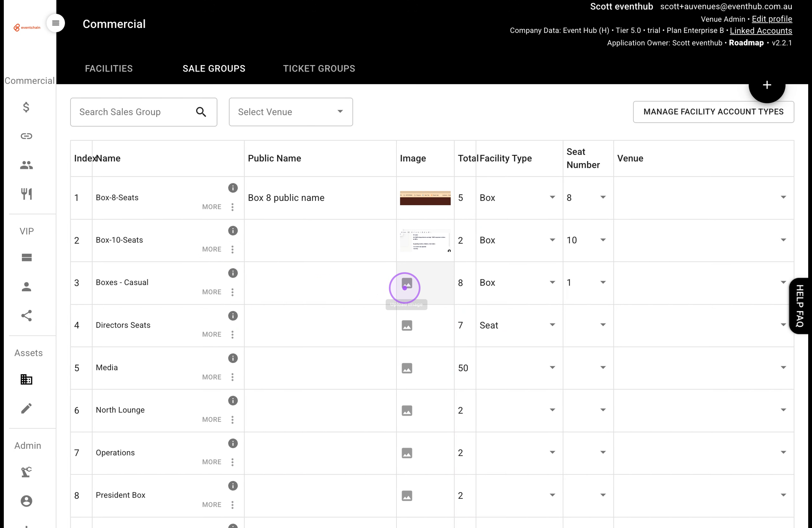The image size is (812, 528).
Task: Switch to the Facilities tab
Action: pyautogui.click(x=109, y=69)
